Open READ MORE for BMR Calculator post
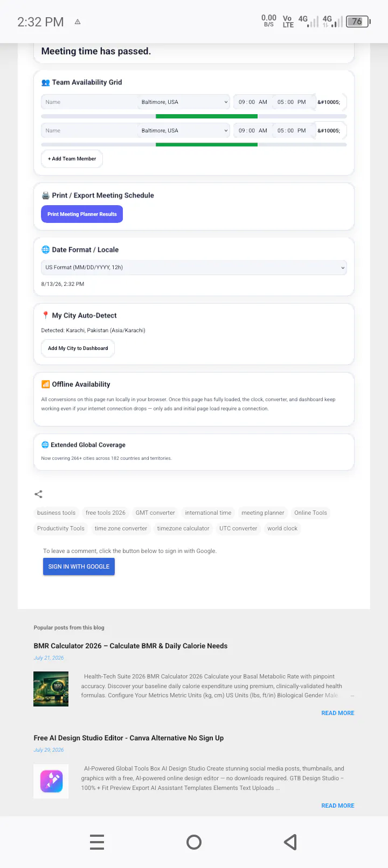Viewport: 388px width, 868px height. click(338, 713)
